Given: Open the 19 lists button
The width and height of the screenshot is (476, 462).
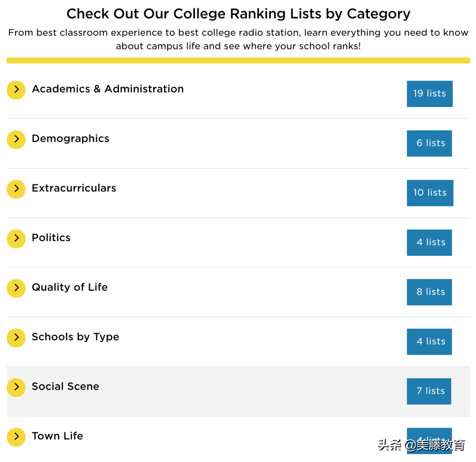Looking at the screenshot, I should coord(429,93).
